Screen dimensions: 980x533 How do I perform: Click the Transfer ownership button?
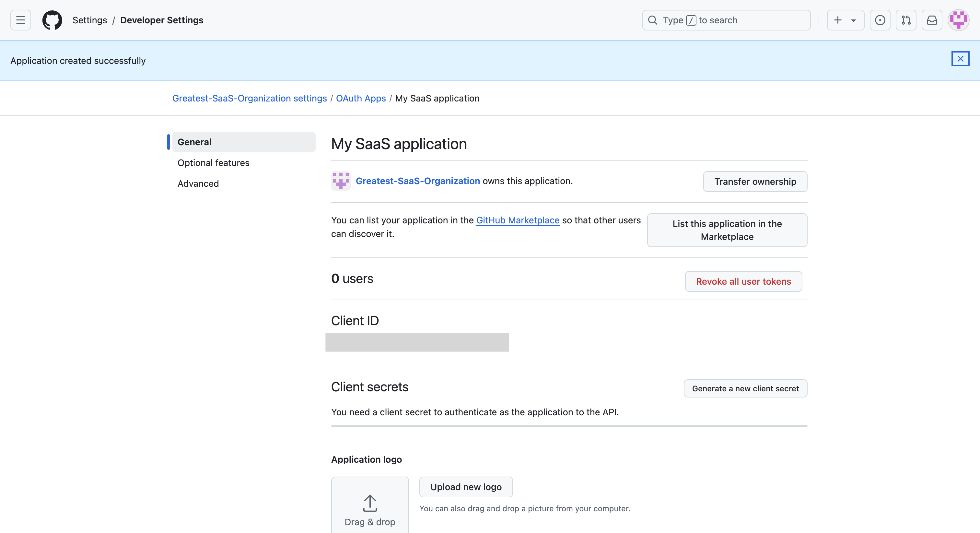(755, 182)
